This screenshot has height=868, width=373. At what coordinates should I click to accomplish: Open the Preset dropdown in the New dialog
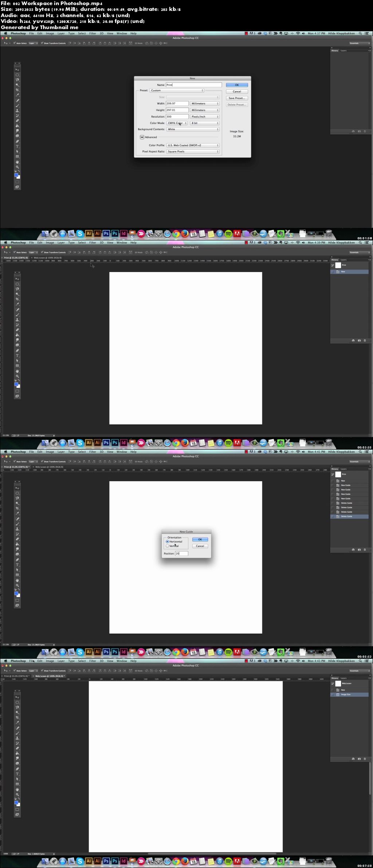pos(177,91)
